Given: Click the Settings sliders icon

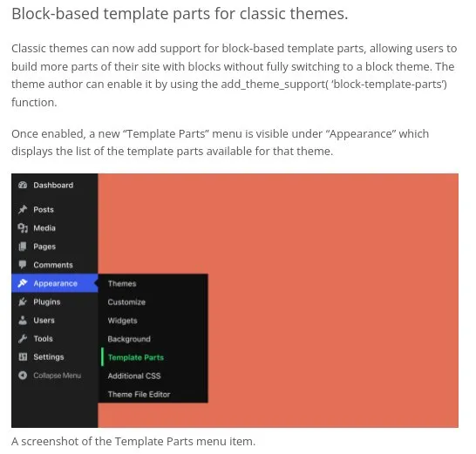Looking at the screenshot, I should click(23, 357).
